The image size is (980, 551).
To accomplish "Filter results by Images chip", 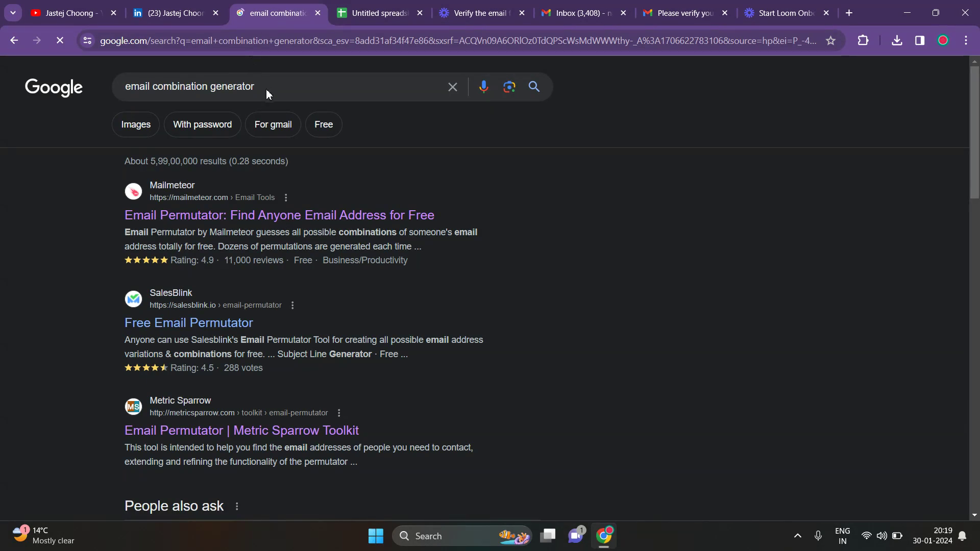I will (x=136, y=124).
